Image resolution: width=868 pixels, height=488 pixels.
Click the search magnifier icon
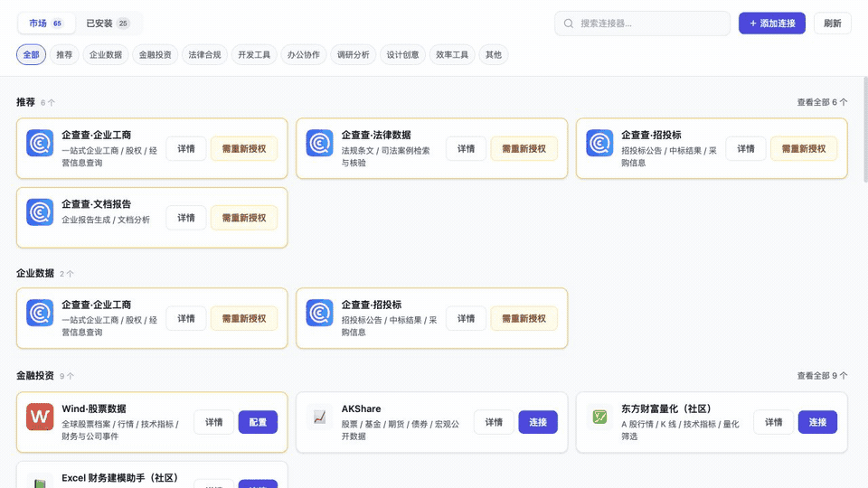pos(569,23)
